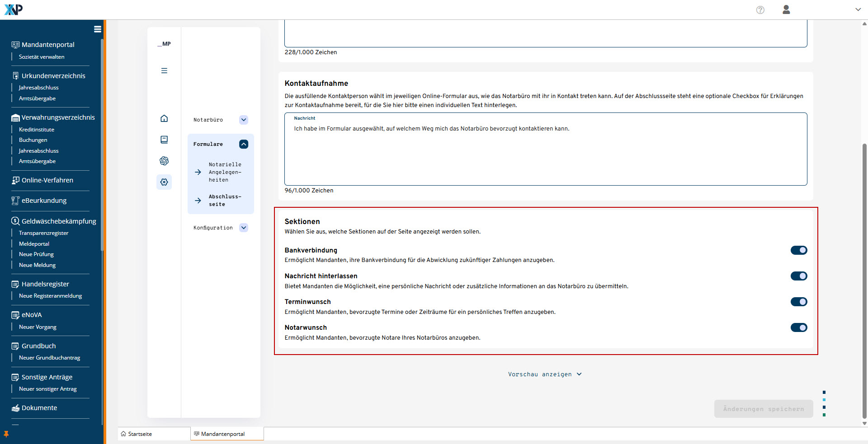This screenshot has height=444, width=868.
Task: Click the main page vertical scrollbar
Action: click(x=864, y=280)
